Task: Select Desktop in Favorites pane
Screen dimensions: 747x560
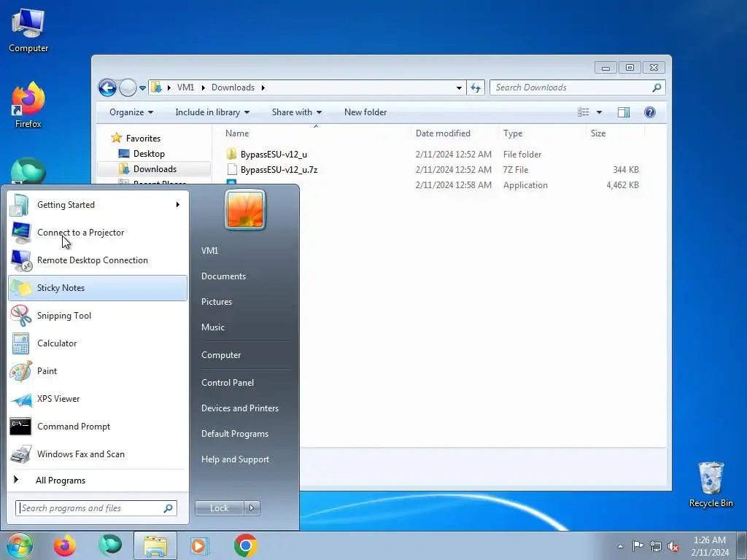Action: 149,154
